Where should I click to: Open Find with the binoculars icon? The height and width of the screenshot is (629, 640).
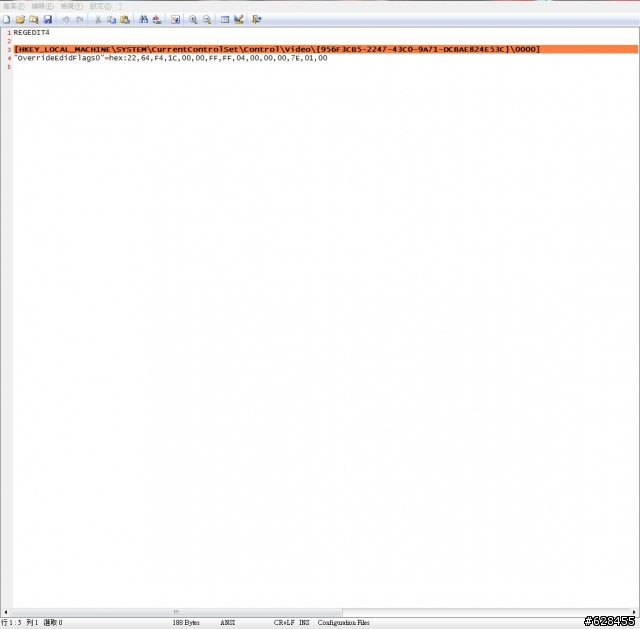click(143, 19)
